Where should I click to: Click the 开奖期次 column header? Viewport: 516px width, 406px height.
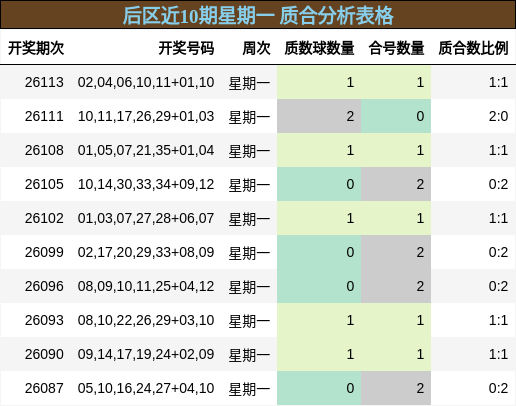(x=36, y=48)
